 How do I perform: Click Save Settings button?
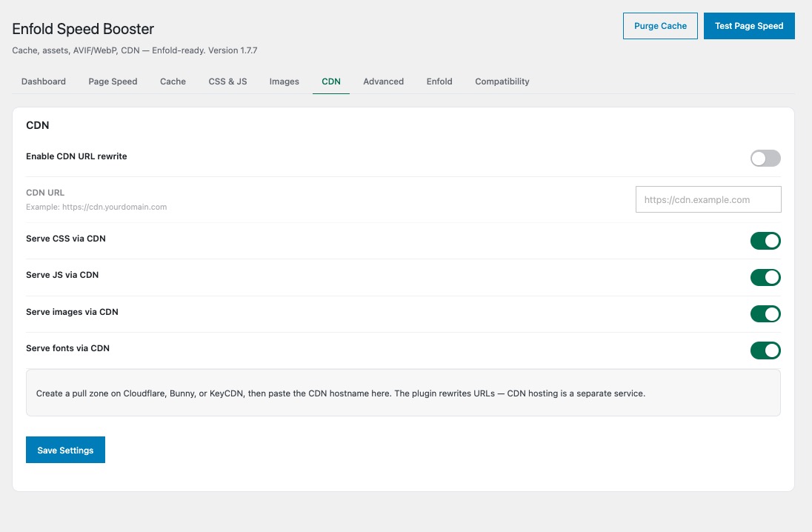[x=65, y=450]
